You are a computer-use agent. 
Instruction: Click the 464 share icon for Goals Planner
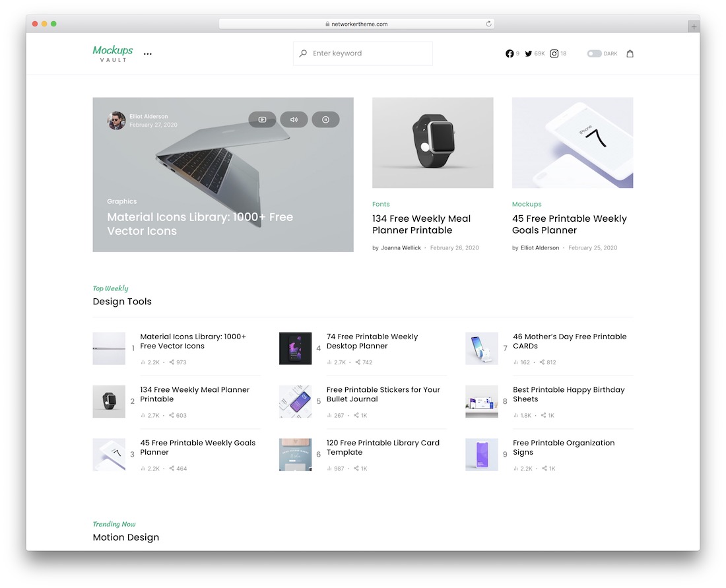coord(172,469)
